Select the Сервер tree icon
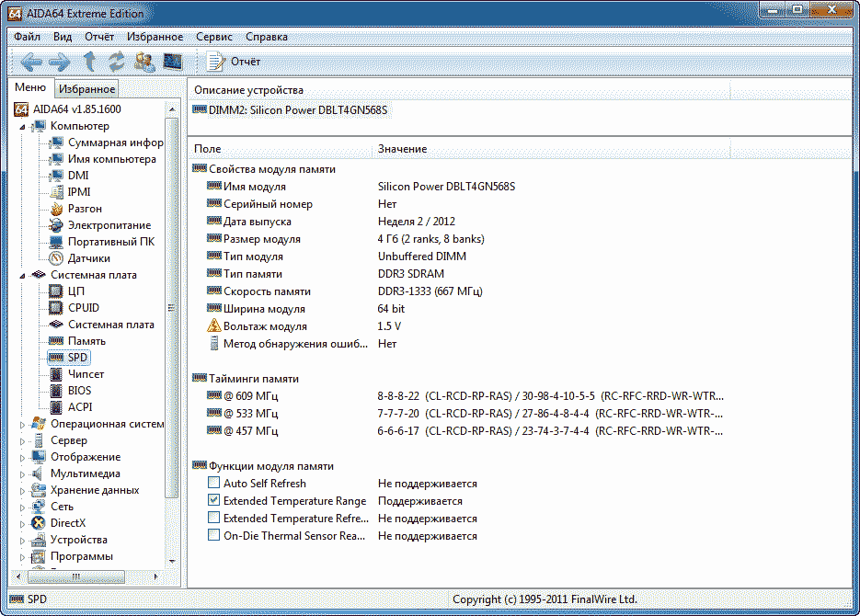 tap(39, 440)
